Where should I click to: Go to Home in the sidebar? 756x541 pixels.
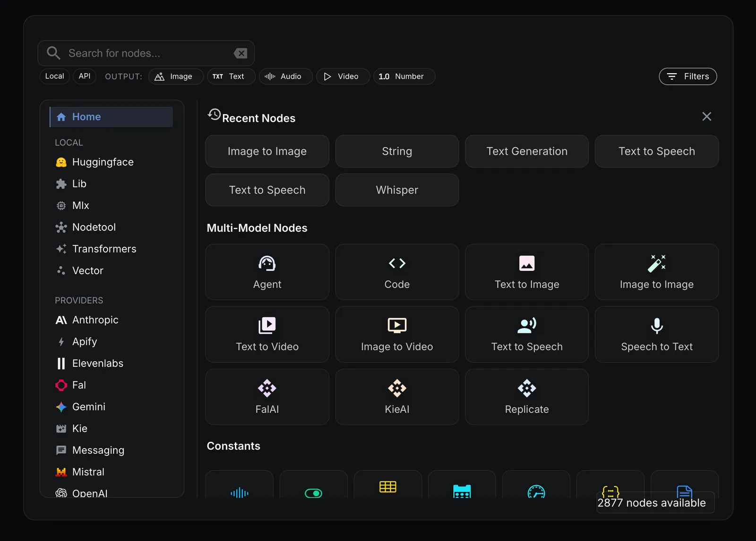point(112,117)
